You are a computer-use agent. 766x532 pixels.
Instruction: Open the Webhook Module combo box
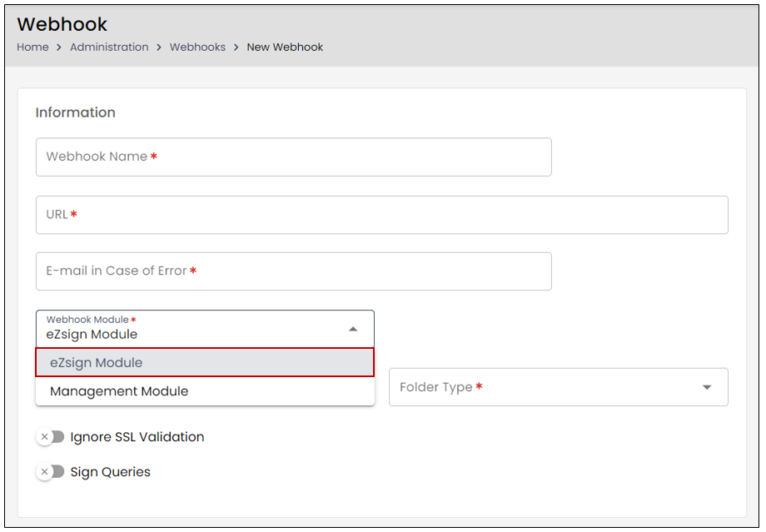[x=205, y=329]
